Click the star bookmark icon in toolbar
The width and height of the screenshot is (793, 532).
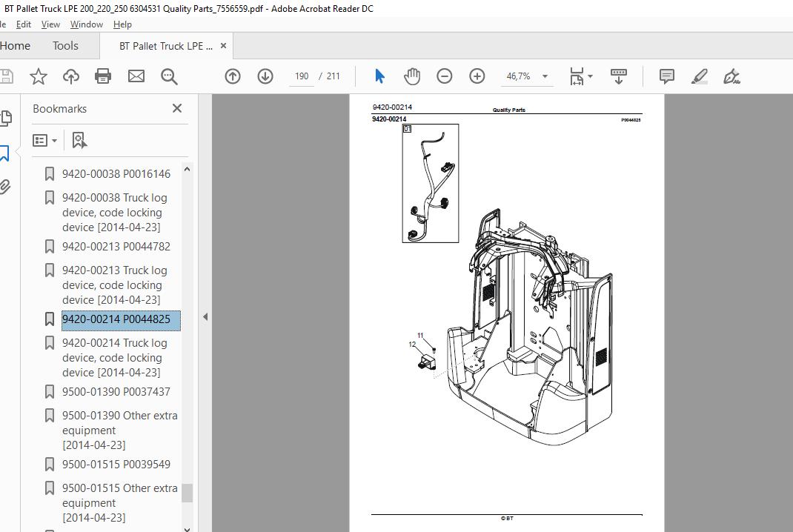coord(39,76)
